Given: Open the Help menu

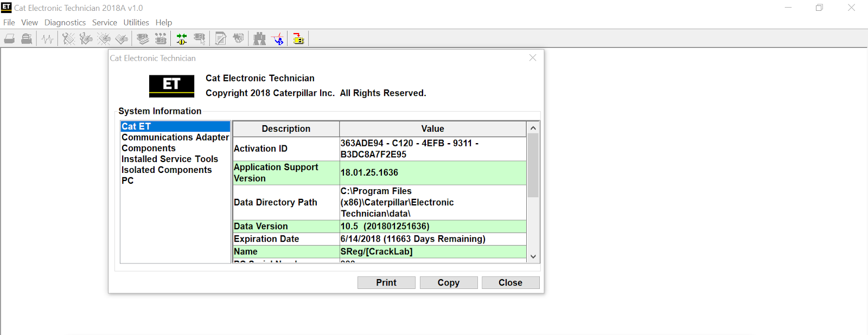Looking at the screenshot, I should click(x=164, y=22).
